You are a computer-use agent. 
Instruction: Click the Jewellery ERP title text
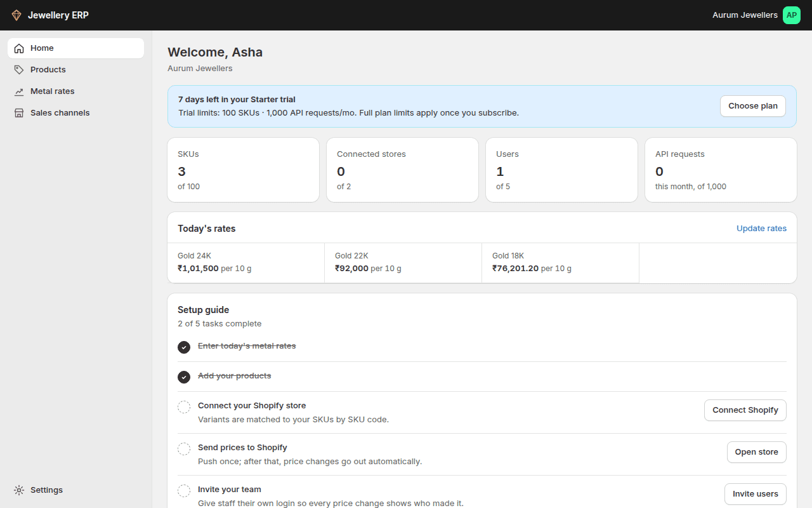pyautogui.click(x=58, y=15)
